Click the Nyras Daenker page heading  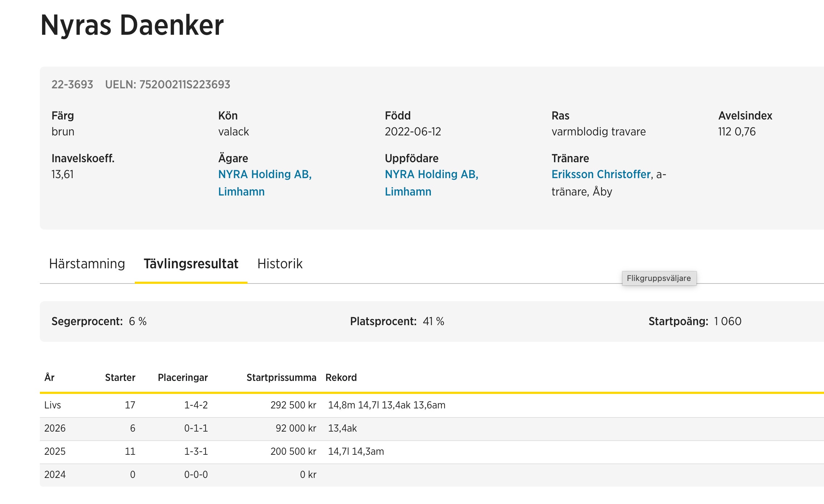pyautogui.click(x=132, y=25)
